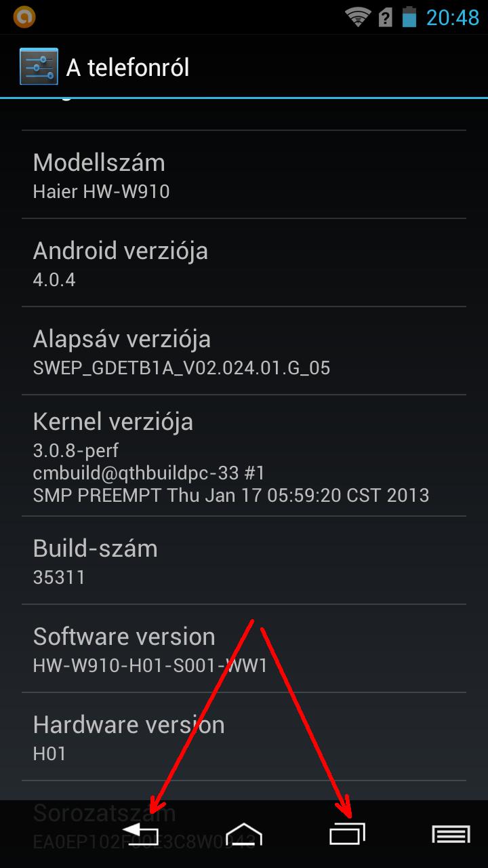
Task: Tap the Settings sliders icon in header
Action: click(x=39, y=67)
